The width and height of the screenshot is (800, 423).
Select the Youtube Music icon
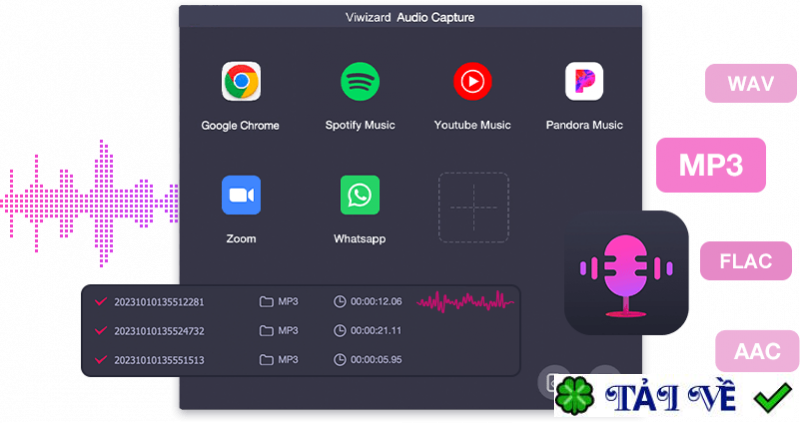click(x=472, y=82)
